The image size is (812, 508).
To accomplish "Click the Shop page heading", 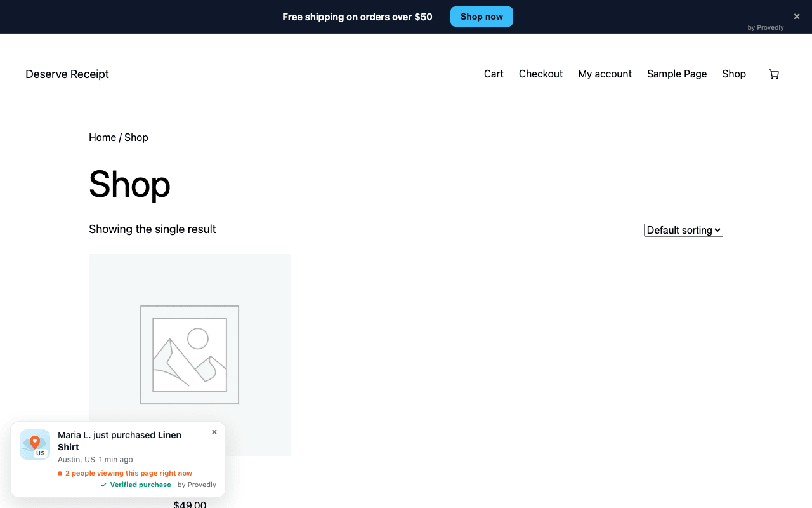I will (129, 184).
